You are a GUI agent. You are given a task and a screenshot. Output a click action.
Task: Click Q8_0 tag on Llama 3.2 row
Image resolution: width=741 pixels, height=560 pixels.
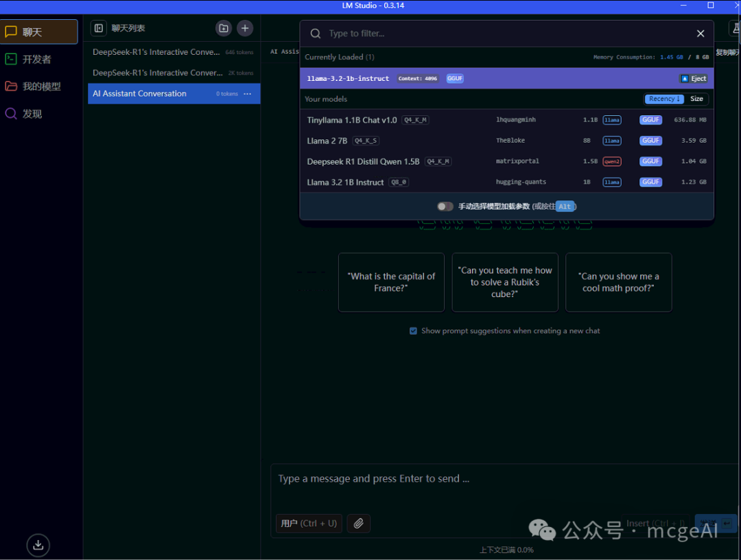click(399, 183)
